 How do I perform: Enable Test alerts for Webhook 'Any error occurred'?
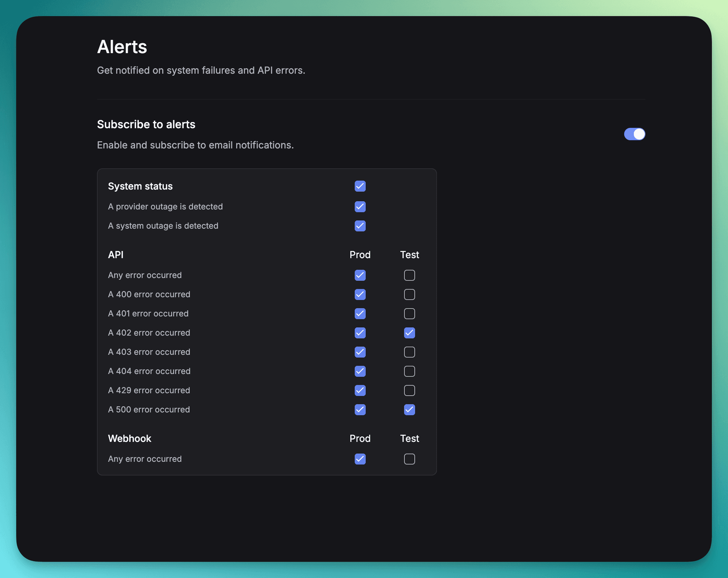[x=409, y=459]
